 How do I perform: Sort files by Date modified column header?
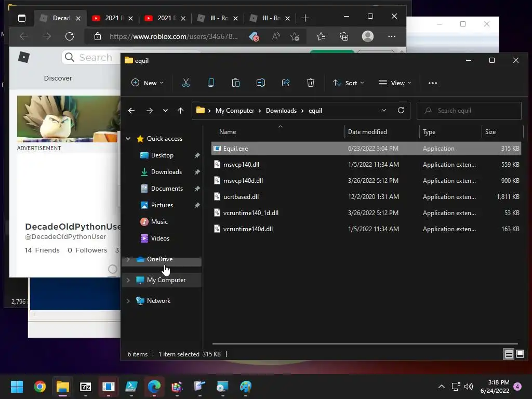click(367, 131)
